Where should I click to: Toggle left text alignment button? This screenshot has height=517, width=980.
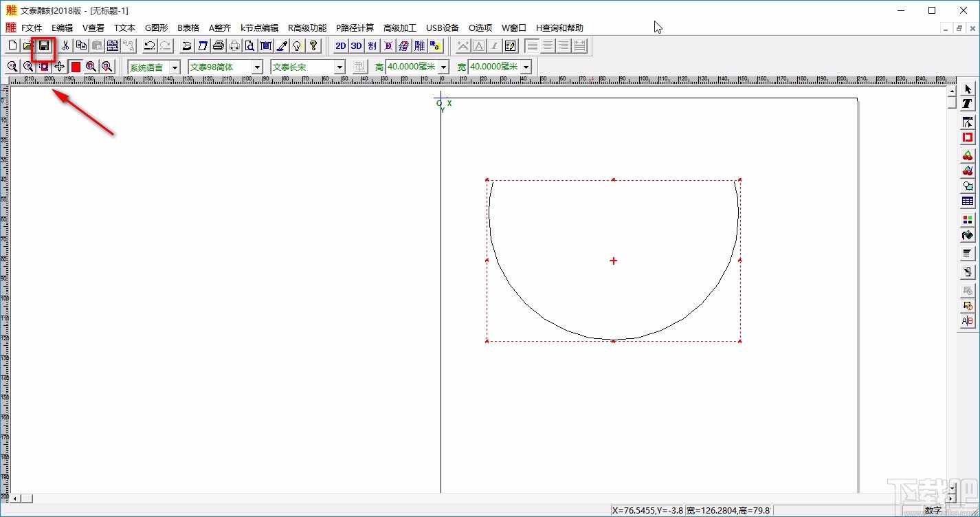(532, 46)
